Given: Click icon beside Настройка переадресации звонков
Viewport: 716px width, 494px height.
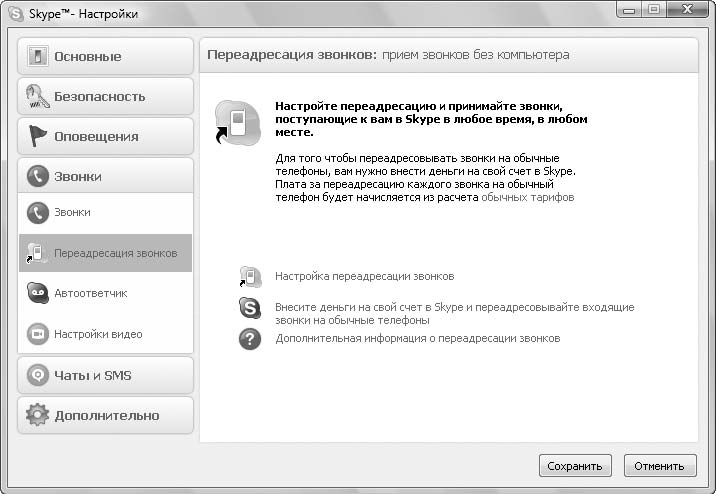Looking at the screenshot, I should click(x=251, y=277).
